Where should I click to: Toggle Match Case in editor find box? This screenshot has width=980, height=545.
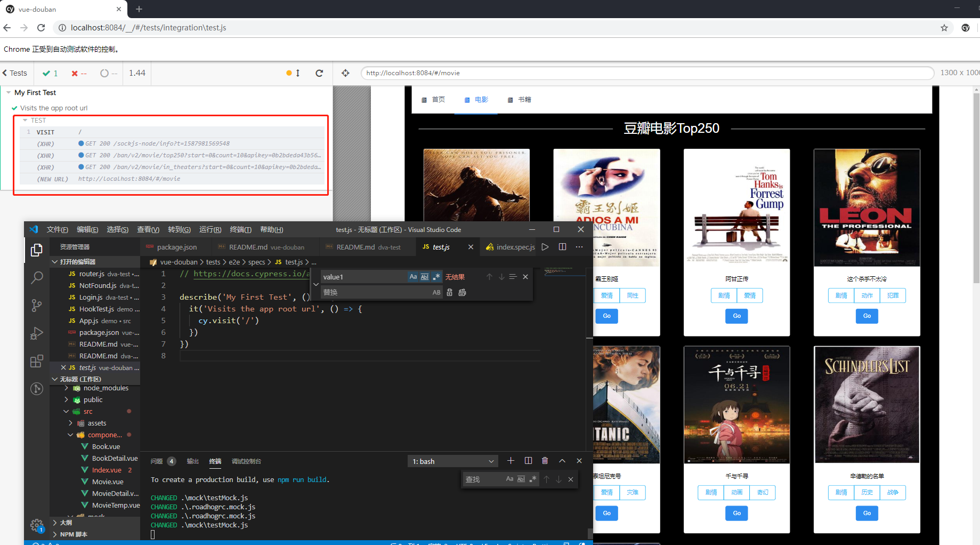pos(413,277)
